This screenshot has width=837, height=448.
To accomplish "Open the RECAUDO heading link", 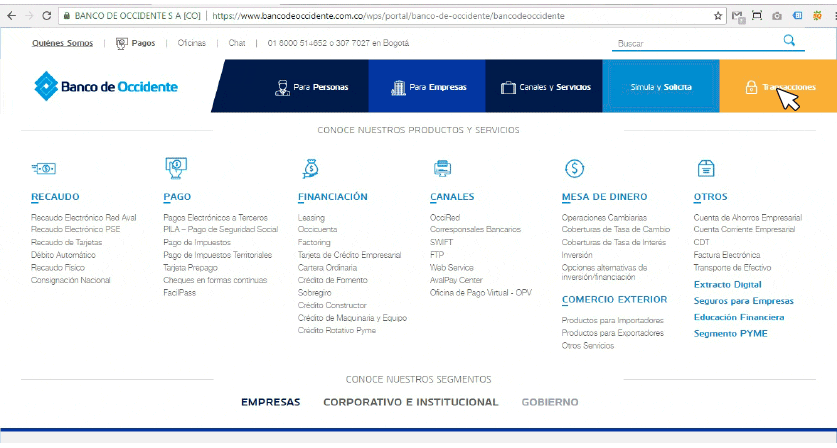I will click(55, 197).
